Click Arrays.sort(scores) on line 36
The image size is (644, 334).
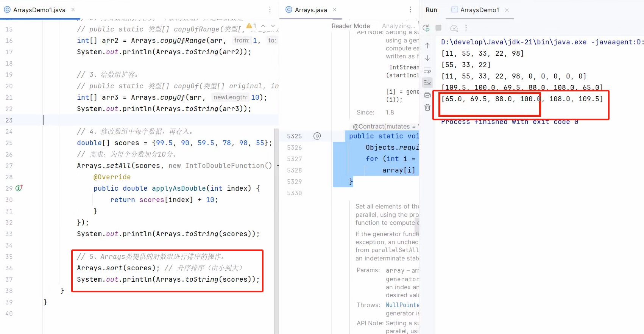tap(118, 268)
